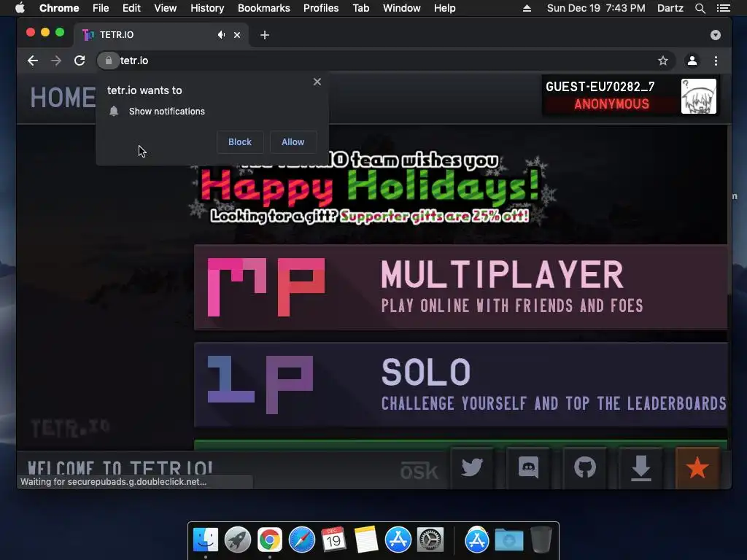Bookmark this page with star
747x560 pixels.
tap(662, 61)
